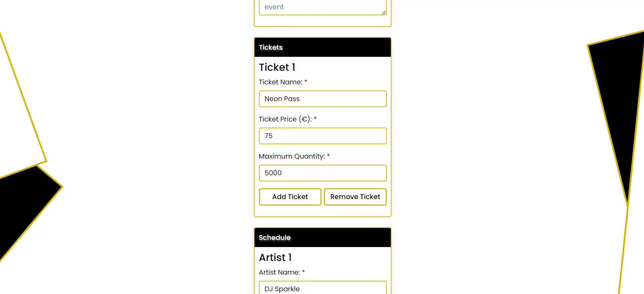Click the text area ending with 'event'
Viewport: 644px width, 294px height.
(x=319, y=7)
